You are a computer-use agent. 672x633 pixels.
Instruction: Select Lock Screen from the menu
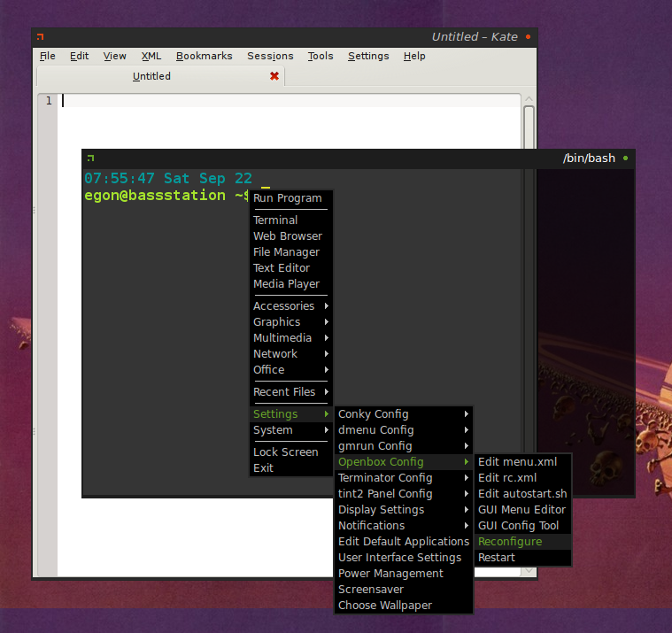click(290, 452)
